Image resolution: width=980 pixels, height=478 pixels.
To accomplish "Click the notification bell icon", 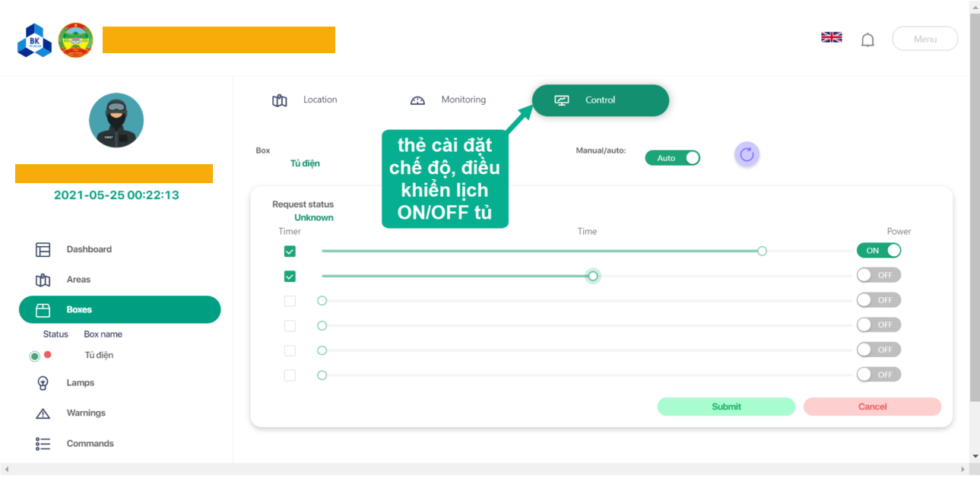I will [867, 40].
